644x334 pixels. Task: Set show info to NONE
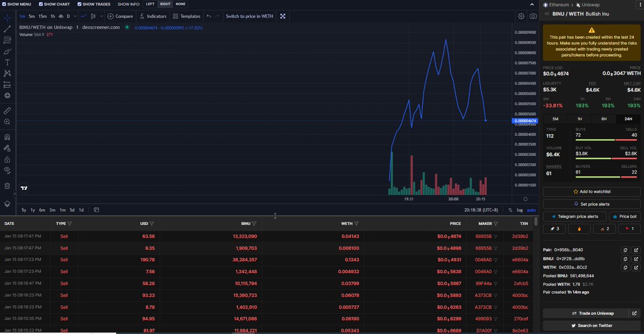[x=181, y=4]
